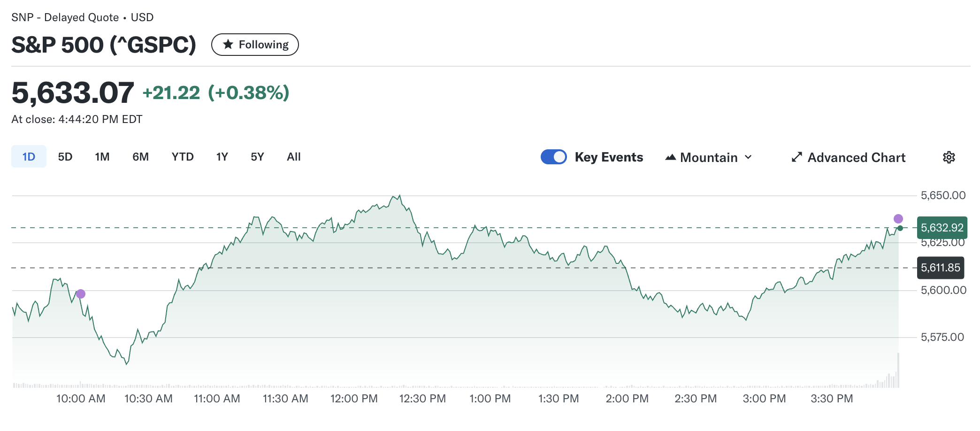Click the 3:30 PM axis label
Image resolution: width=980 pixels, height=431 pixels.
pos(832,399)
